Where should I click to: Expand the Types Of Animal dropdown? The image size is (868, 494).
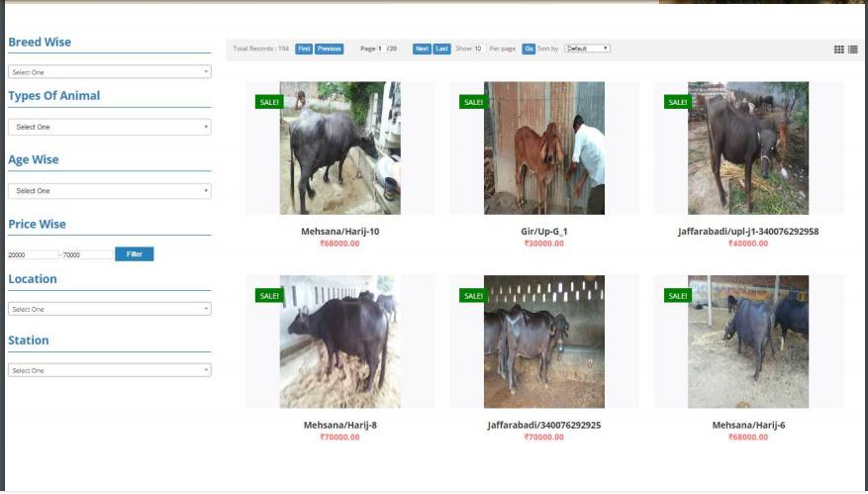coord(110,127)
